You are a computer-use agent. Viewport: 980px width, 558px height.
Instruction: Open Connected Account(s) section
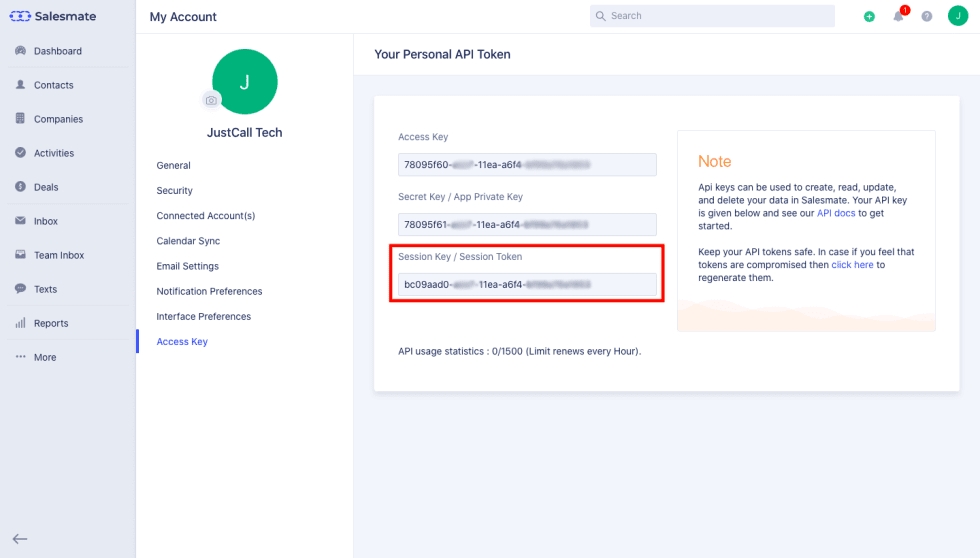click(x=206, y=216)
